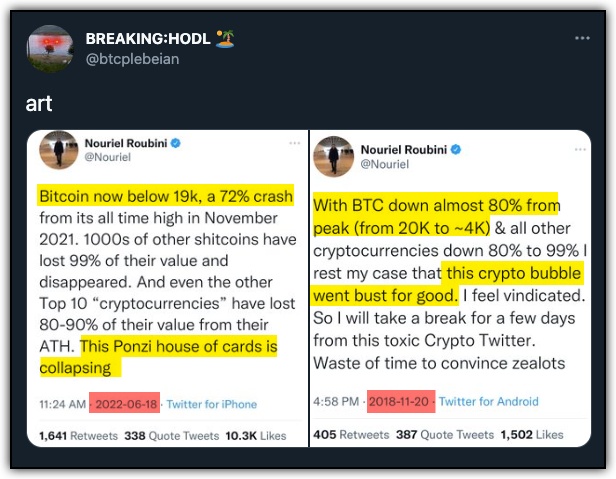Open the BREAKING:HODL profile avatar
This screenshot has width=616, height=479.
coord(50,49)
